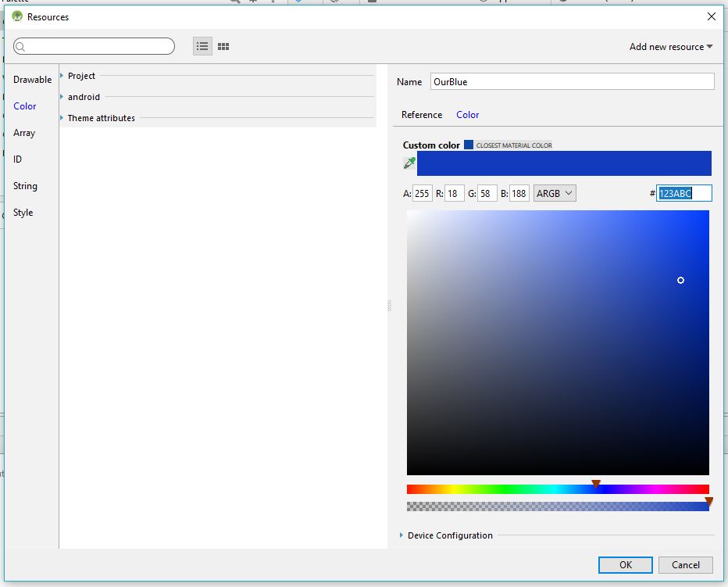
Task: Switch to the Reference tab
Action: click(x=422, y=115)
